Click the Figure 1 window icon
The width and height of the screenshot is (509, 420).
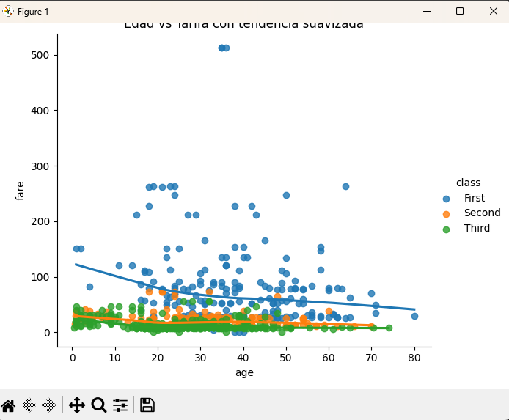tap(9, 11)
